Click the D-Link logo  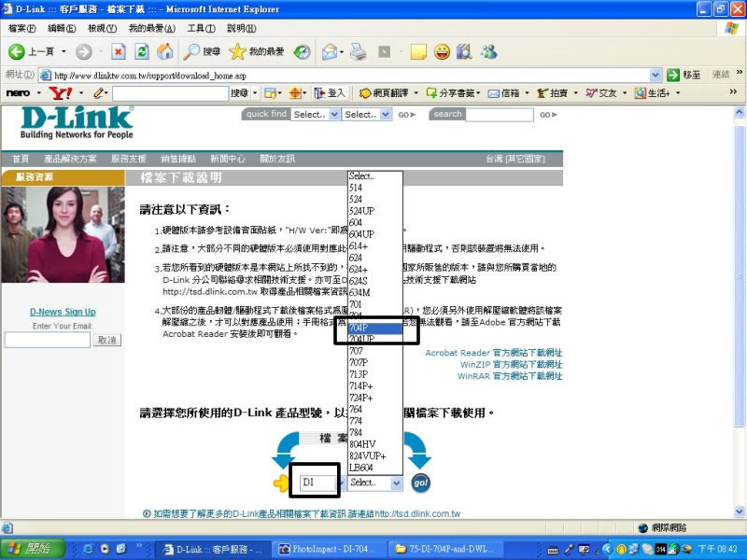tap(78, 122)
